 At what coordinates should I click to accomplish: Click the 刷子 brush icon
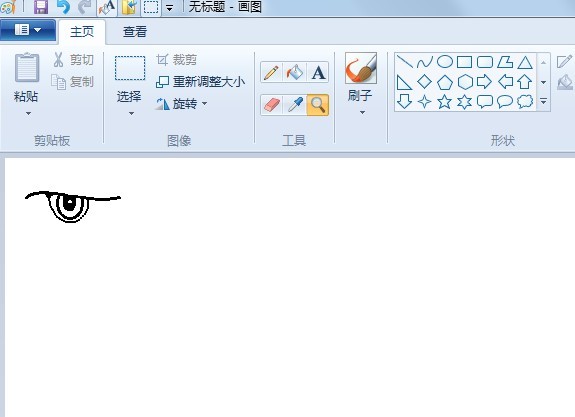[x=361, y=68]
